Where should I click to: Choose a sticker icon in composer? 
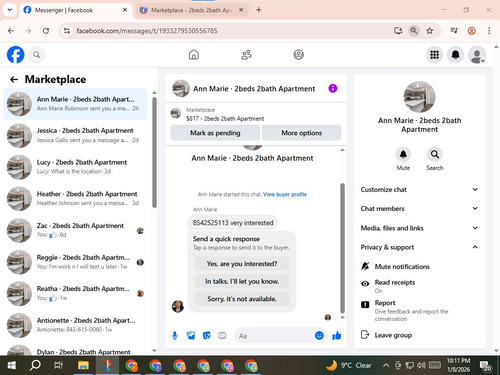[207, 336]
